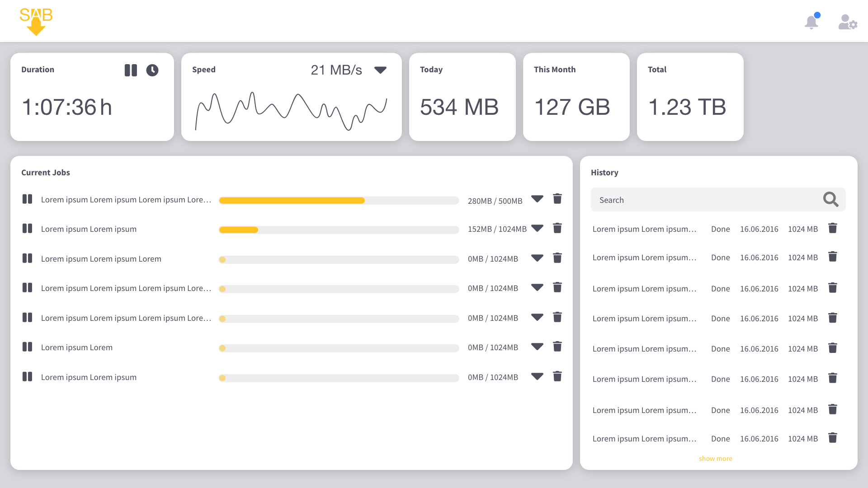Delete the third history entry

click(x=833, y=287)
